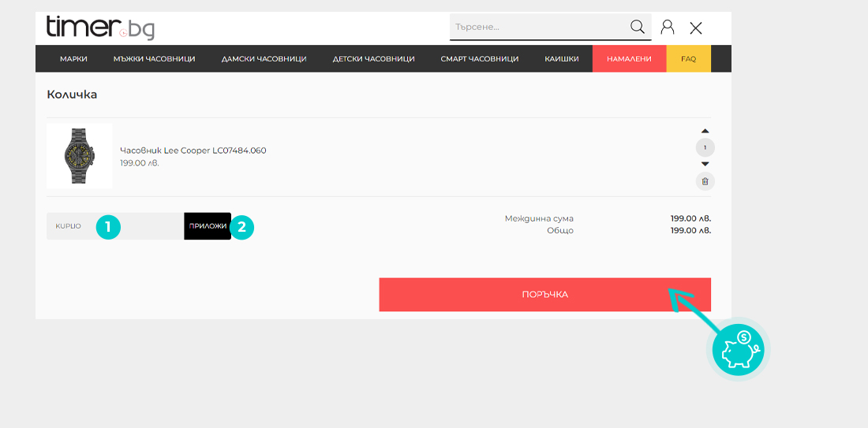The height and width of the screenshot is (428, 868).
Task: Click the timer.bg logo
Action: [100, 28]
